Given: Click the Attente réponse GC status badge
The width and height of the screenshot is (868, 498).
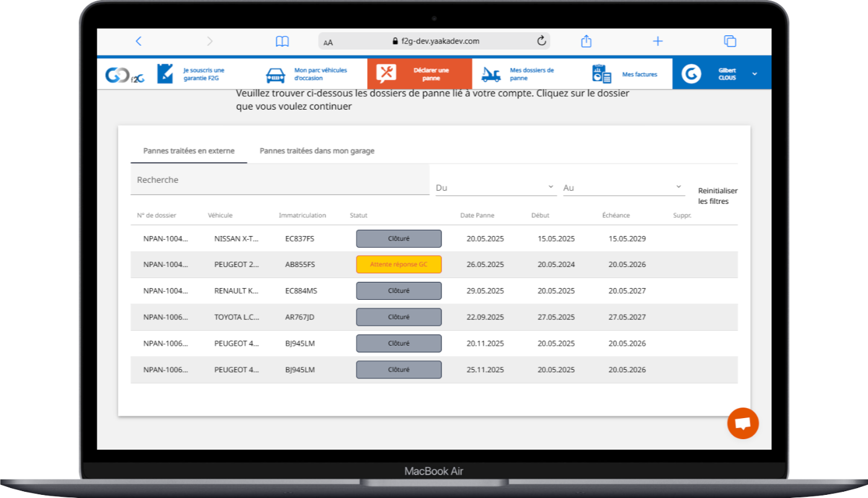Looking at the screenshot, I should tap(399, 264).
